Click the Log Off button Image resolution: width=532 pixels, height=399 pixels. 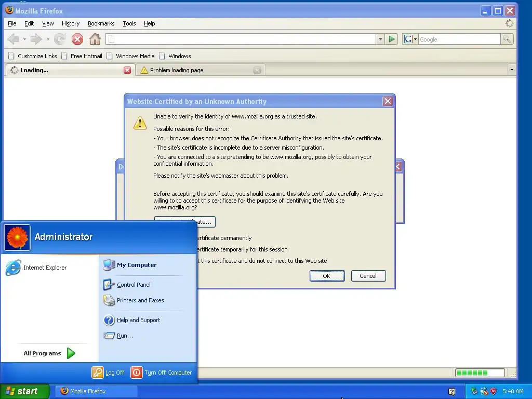[x=108, y=373]
